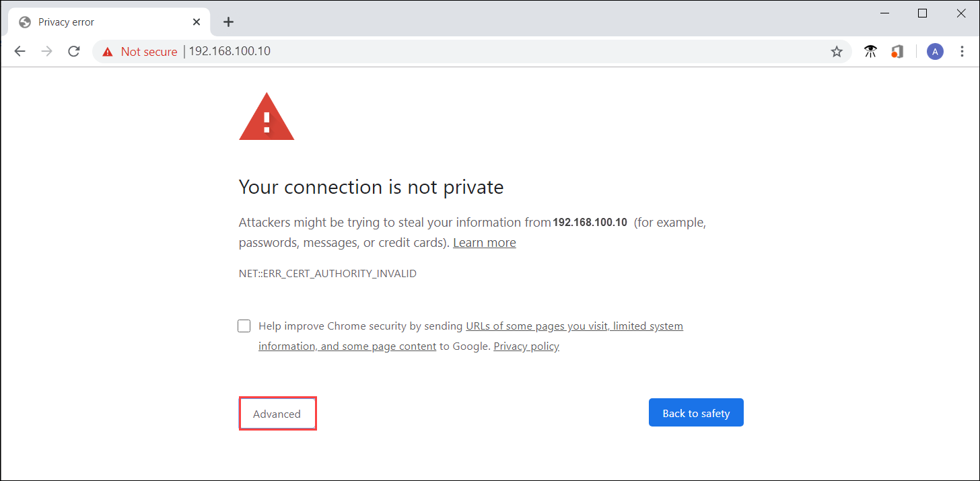980x481 pixels.
Task: Open the Office browser extension icon
Action: [x=897, y=51]
